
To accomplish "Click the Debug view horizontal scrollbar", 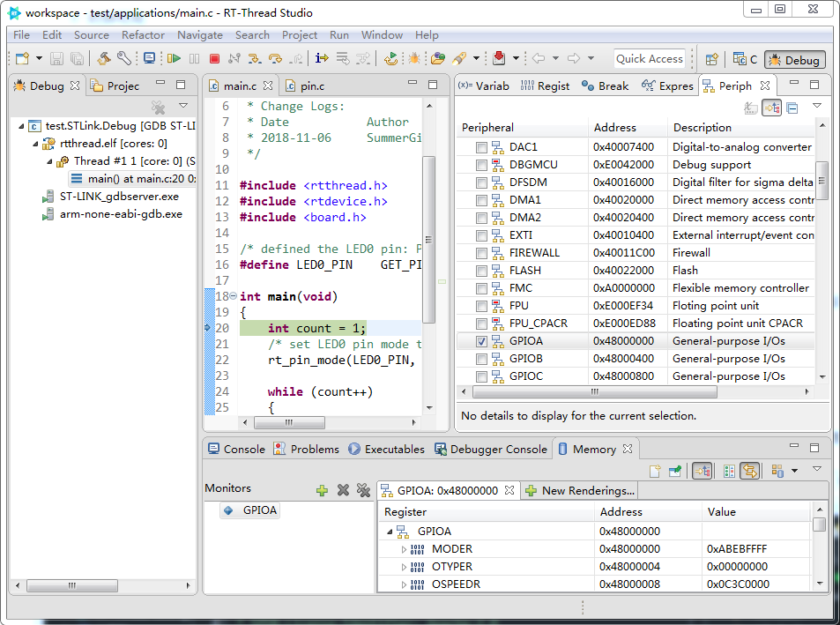I will (x=72, y=585).
